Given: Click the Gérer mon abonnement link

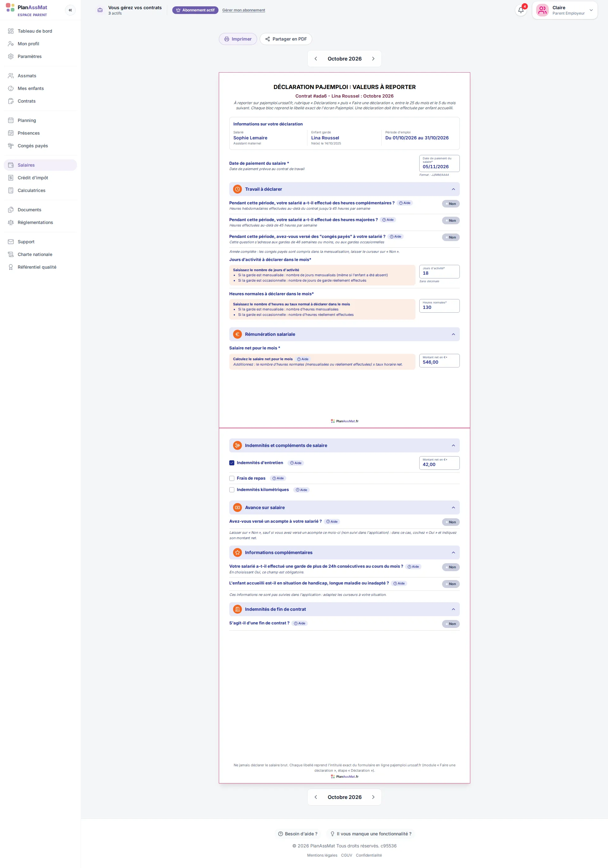Looking at the screenshot, I should (x=243, y=10).
